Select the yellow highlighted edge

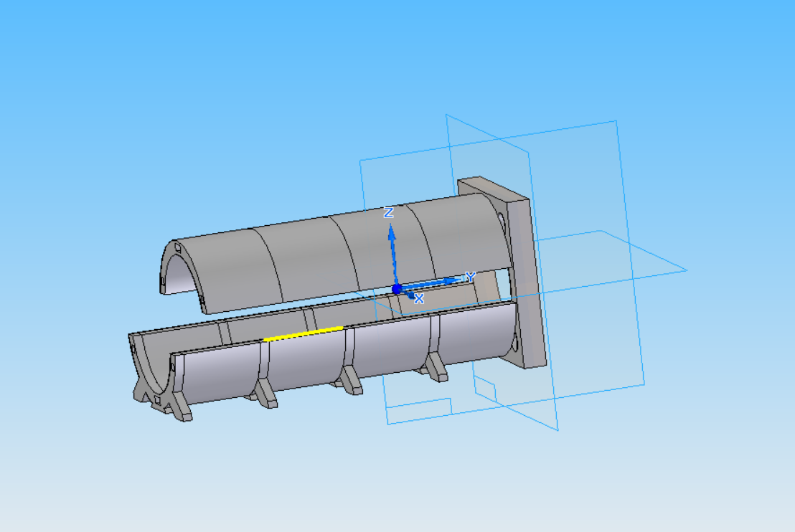coord(304,334)
